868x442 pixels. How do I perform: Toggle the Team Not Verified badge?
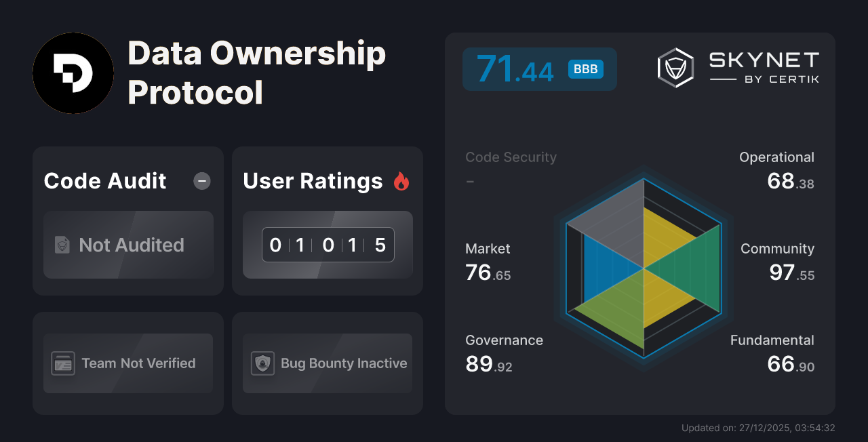tap(127, 363)
